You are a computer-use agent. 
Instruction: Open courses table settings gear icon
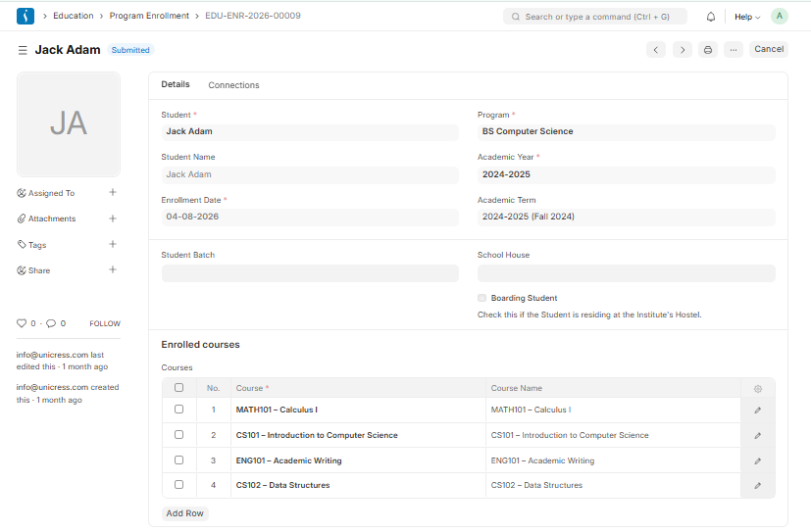coord(758,389)
